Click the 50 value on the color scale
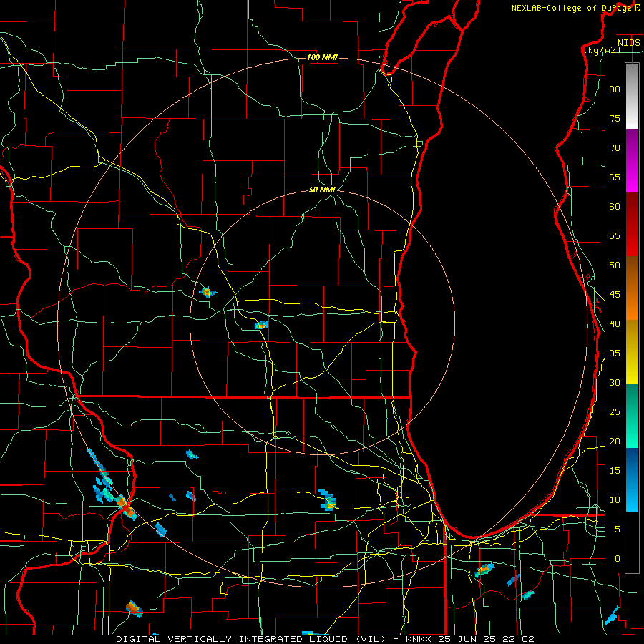This screenshot has width=644, height=644. [615, 265]
